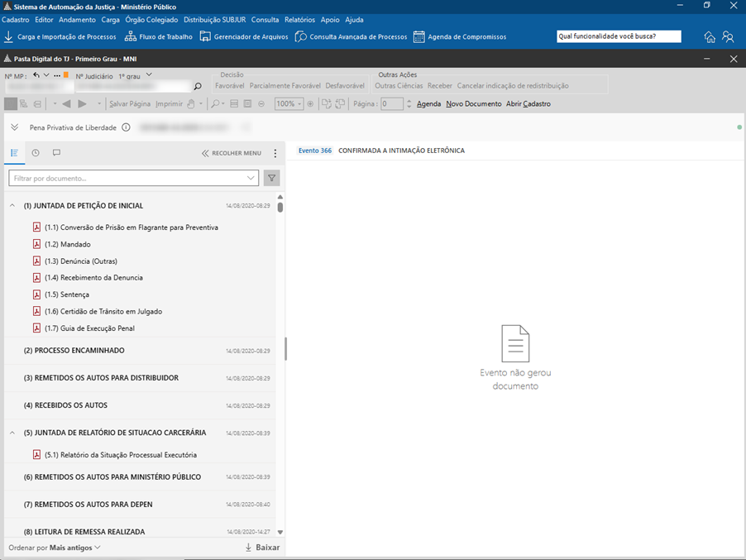
Task: Open Carga e Importação de Processos
Action: pyautogui.click(x=60, y=36)
